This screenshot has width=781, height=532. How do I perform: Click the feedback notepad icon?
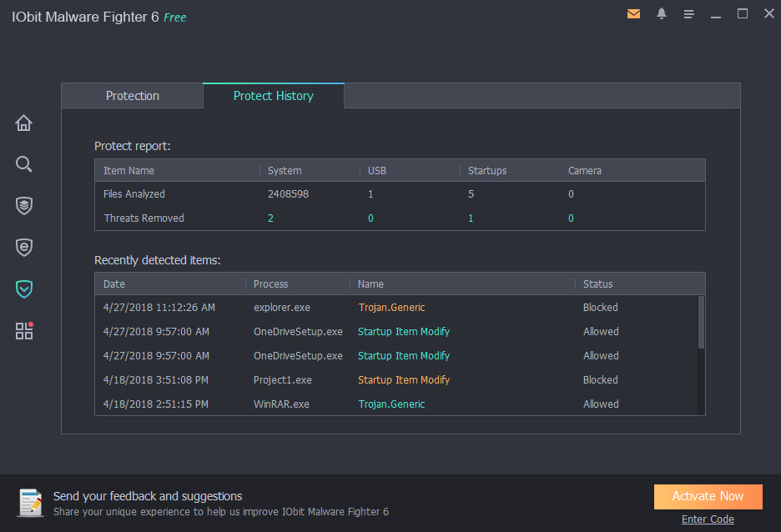(x=31, y=503)
